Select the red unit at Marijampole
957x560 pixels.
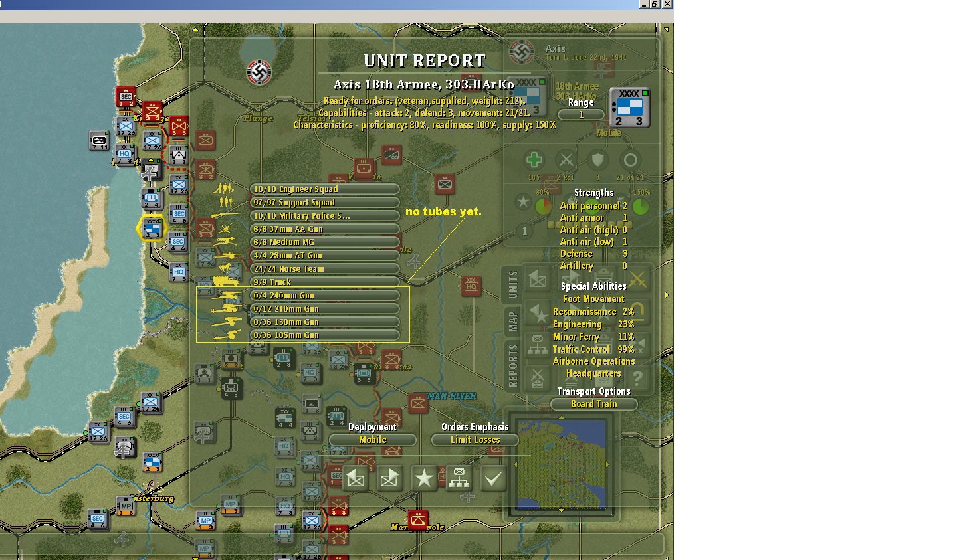pos(418,520)
